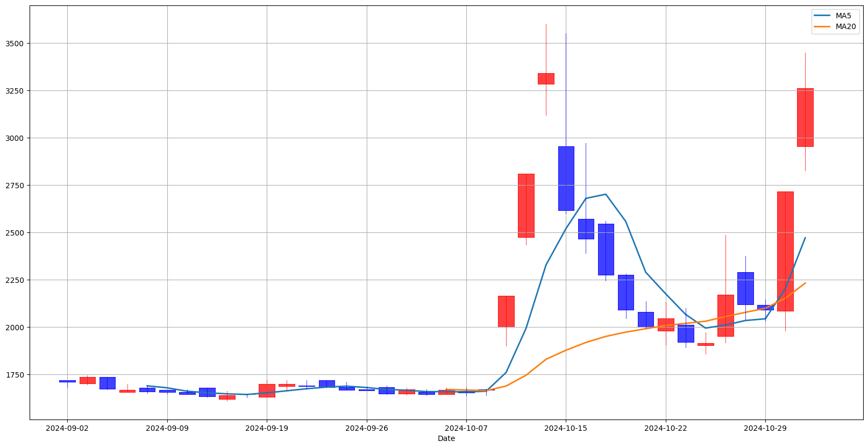
Task: Click the blue candle on 2024-10-15
Action: pos(566,179)
